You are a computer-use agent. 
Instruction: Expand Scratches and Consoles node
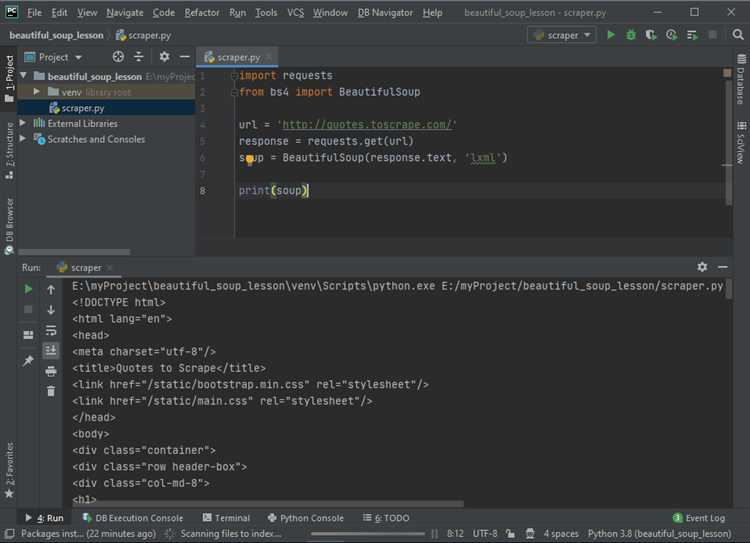point(22,139)
